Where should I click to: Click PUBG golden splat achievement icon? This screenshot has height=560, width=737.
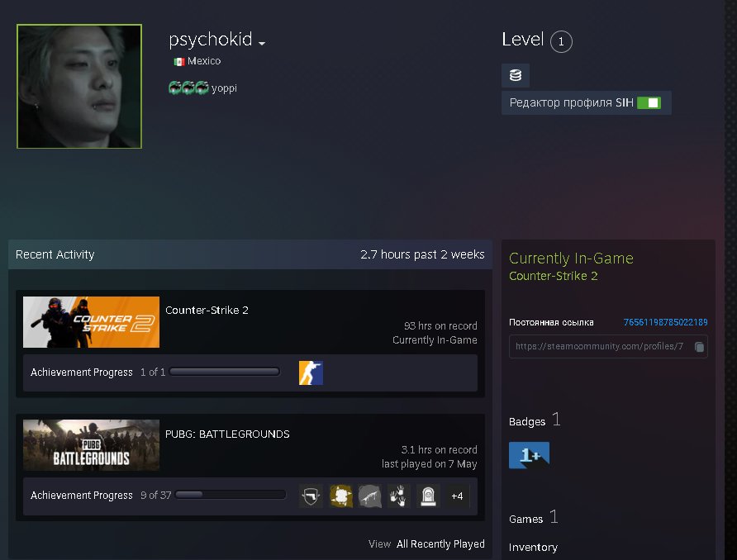341,496
